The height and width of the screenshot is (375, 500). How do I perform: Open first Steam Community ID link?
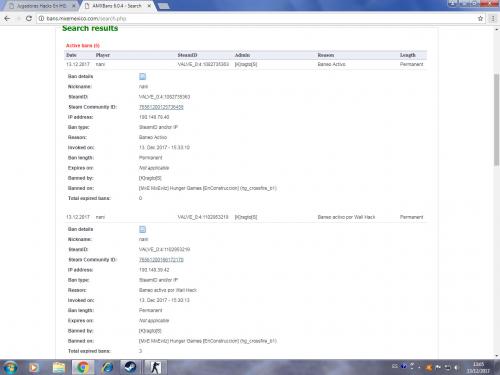coord(161,107)
